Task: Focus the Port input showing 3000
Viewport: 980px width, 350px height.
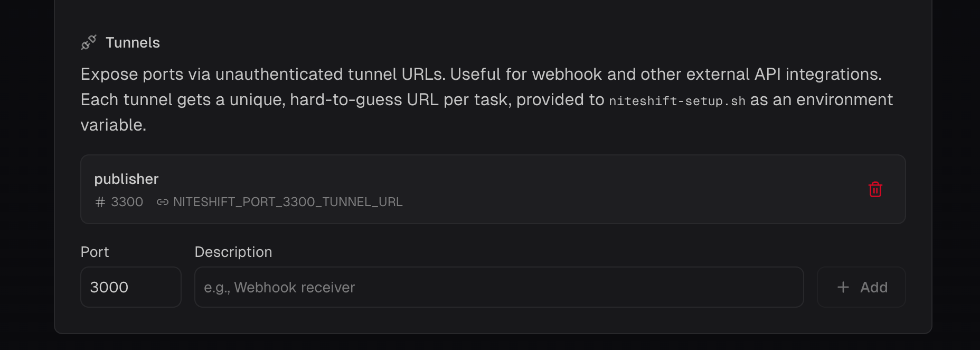Action: (x=131, y=287)
